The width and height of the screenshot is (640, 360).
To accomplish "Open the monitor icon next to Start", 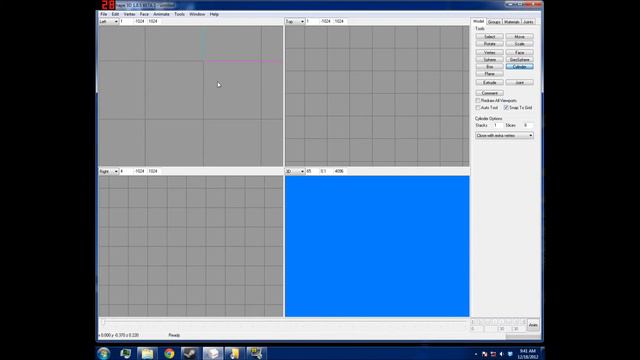I will (x=125, y=353).
